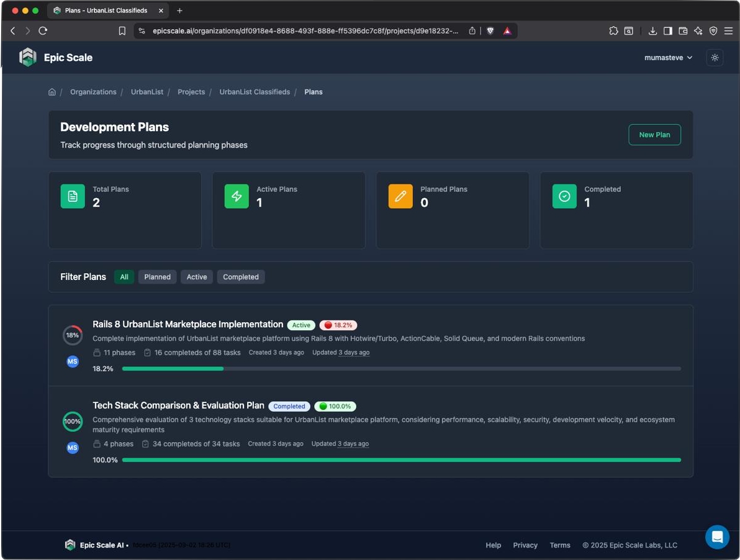Open Rails 8 UrbanList Marketplace Implementation plan
740x560 pixels.
point(188,324)
